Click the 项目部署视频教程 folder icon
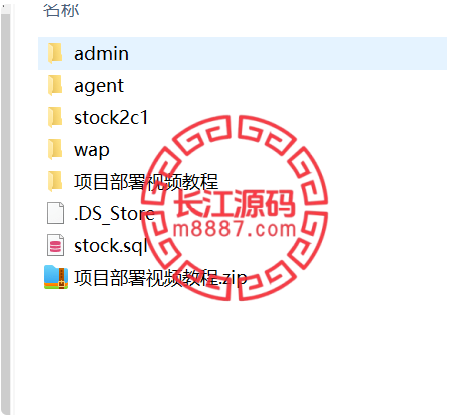 pyautogui.click(x=55, y=181)
